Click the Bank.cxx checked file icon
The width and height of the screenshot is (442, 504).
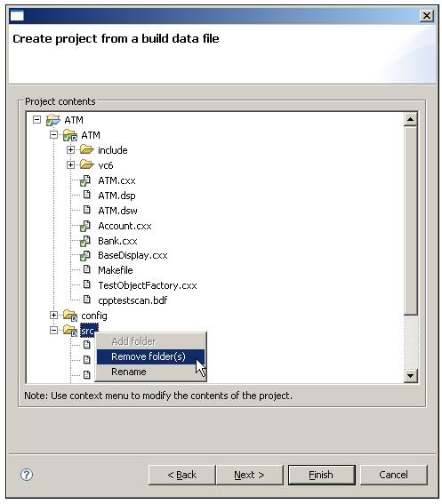coord(85,241)
